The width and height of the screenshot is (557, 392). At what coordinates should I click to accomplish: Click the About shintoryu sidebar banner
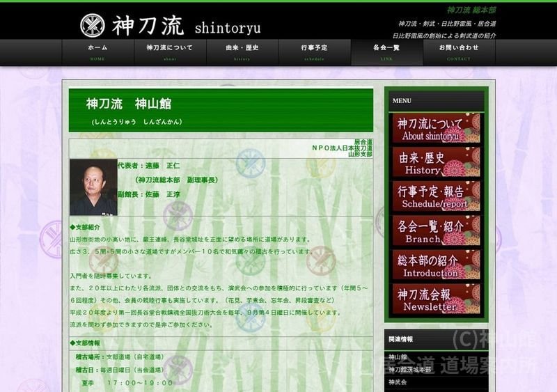437,128
